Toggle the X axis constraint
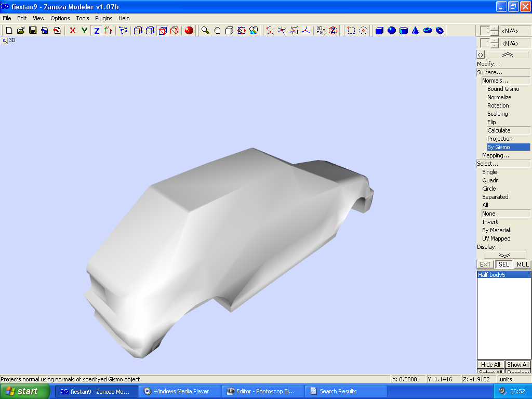 click(73, 31)
